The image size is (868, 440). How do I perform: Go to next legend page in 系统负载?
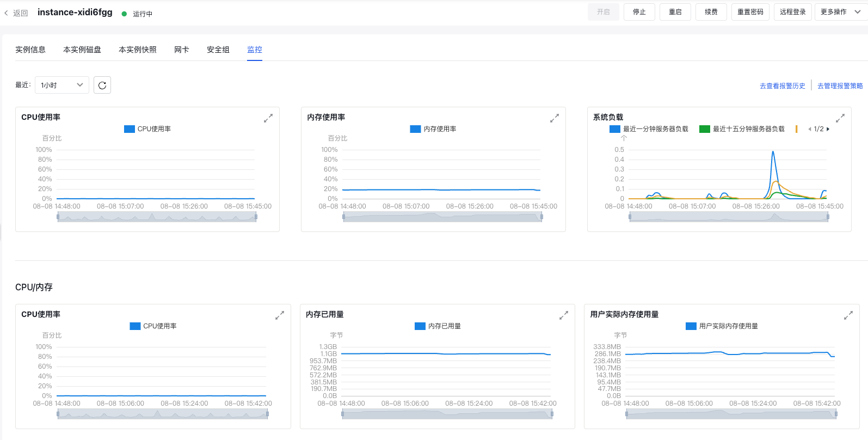click(x=828, y=129)
